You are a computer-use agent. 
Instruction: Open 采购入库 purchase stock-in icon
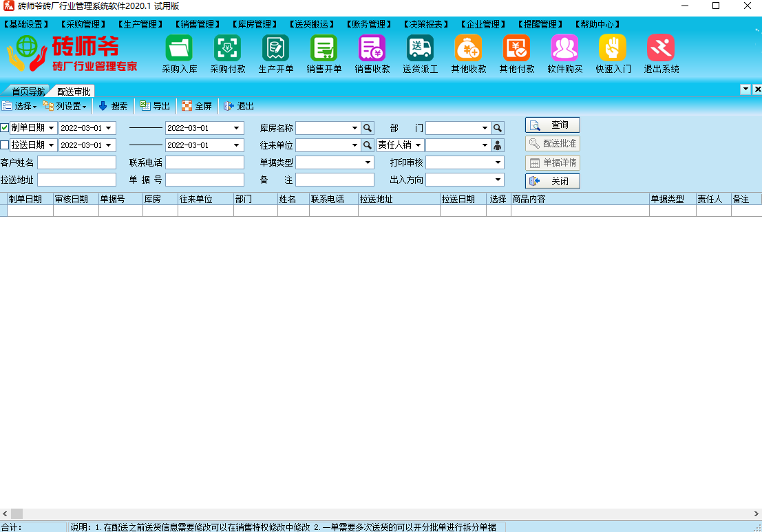tap(180, 54)
